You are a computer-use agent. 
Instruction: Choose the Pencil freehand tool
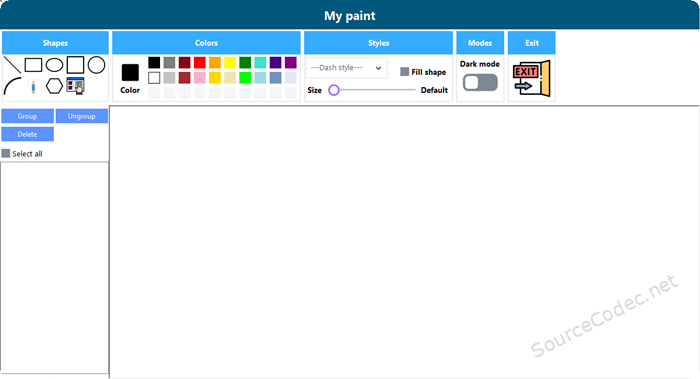point(33,86)
